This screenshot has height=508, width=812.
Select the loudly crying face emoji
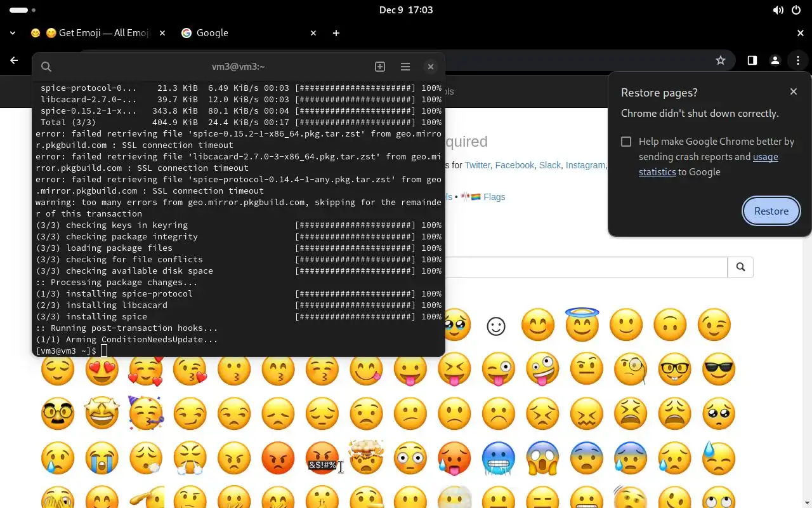click(x=101, y=458)
